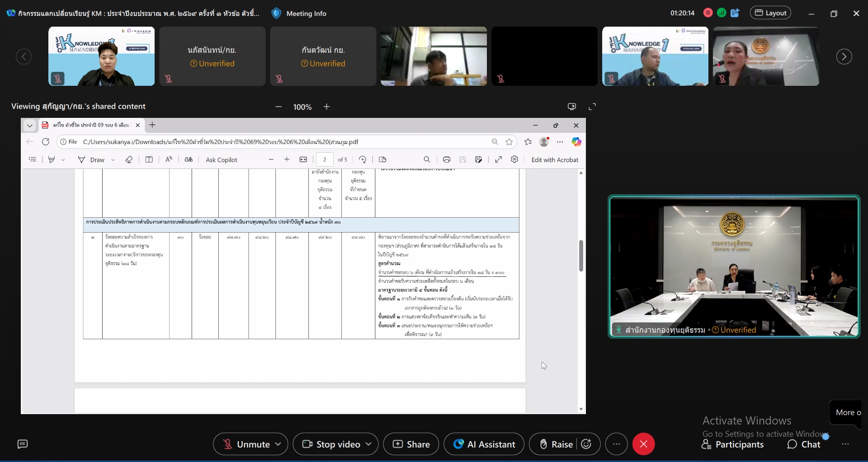Screen dimensions: 868x462
Task: Open the Chat panel
Action: [804, 445]
